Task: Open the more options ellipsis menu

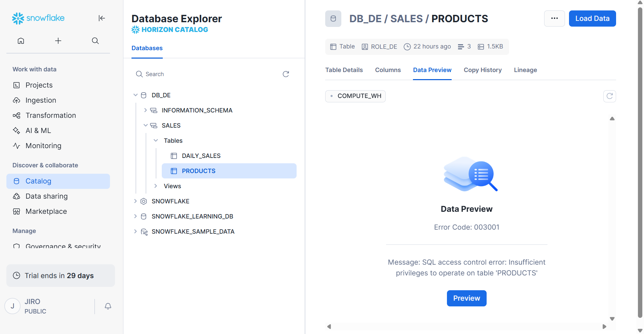Action: pyautogui.click(x=554, y=19)
